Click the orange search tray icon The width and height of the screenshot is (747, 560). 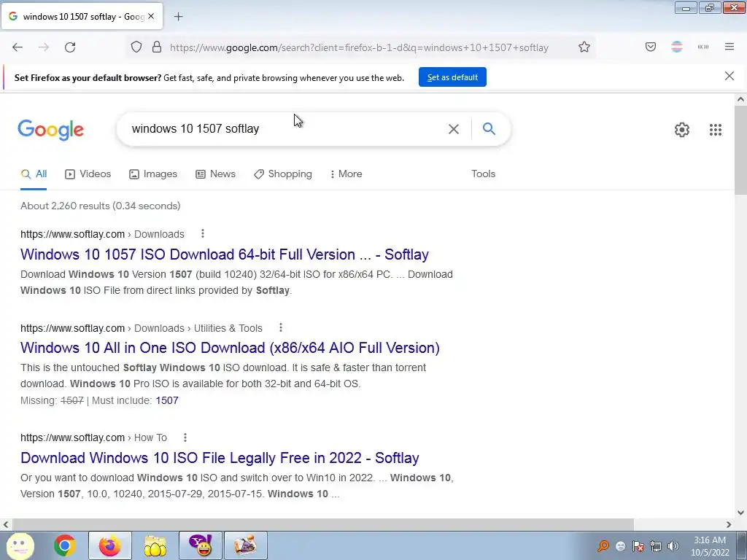tap(603, 546)
